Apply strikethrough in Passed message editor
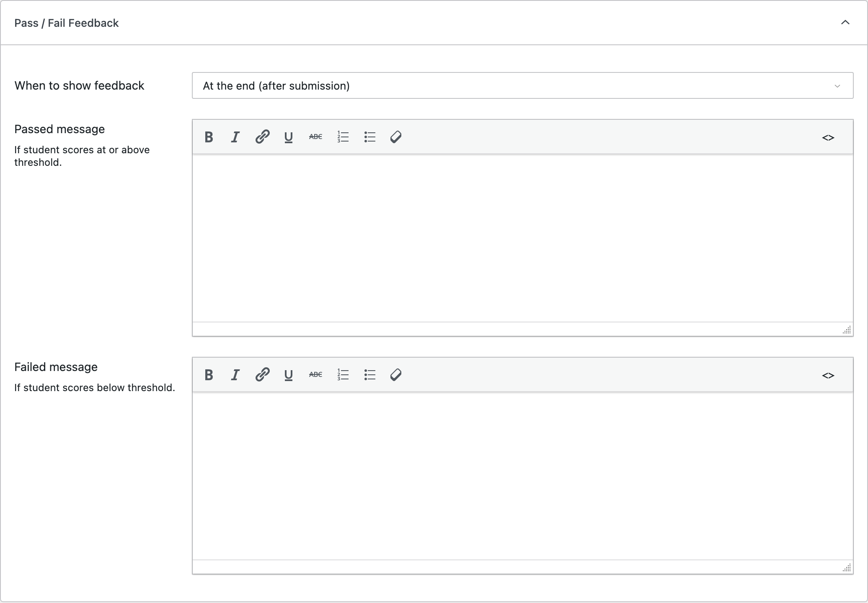The width and height of the screenshot is (868, 603). point(315,137)
